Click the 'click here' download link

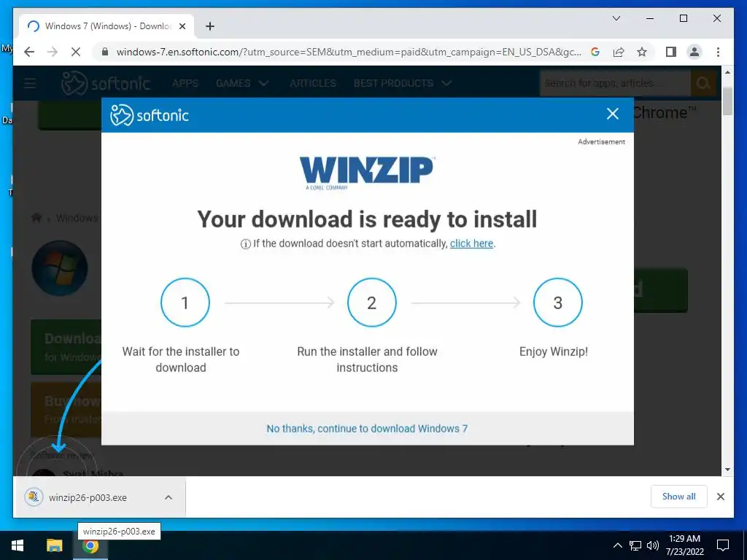point(471,244)
